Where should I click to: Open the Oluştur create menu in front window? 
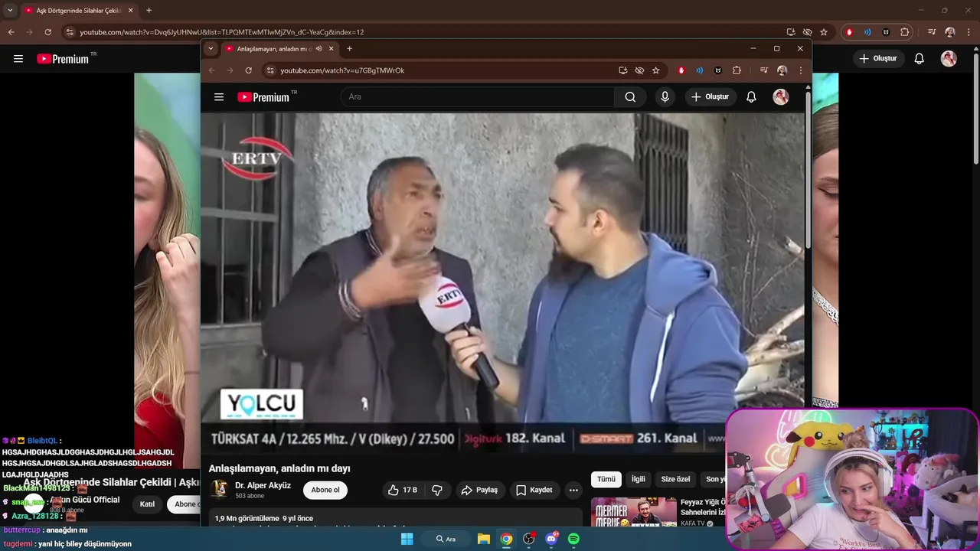coord(710,97)
